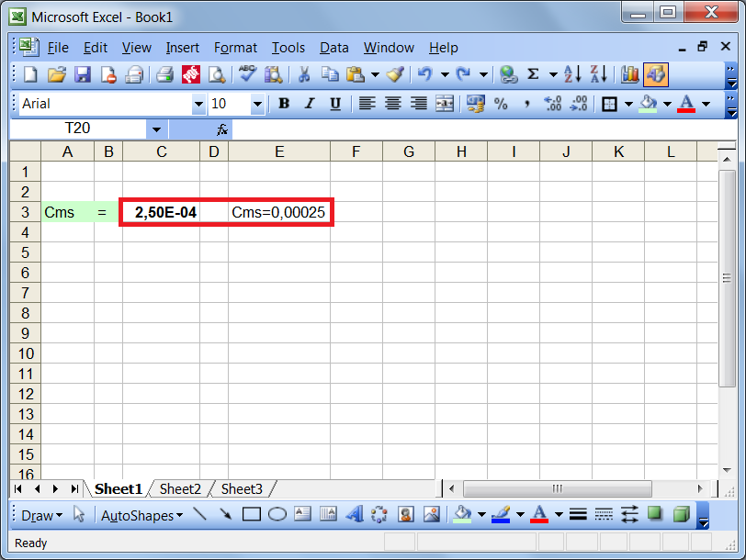
Task: Click the horizontal scrollbar thumb
Action: pyautogui.click(x=557, y=488)
